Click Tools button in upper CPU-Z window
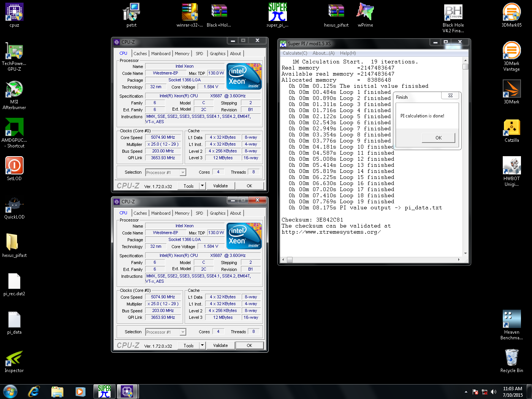 pos(189,186)
